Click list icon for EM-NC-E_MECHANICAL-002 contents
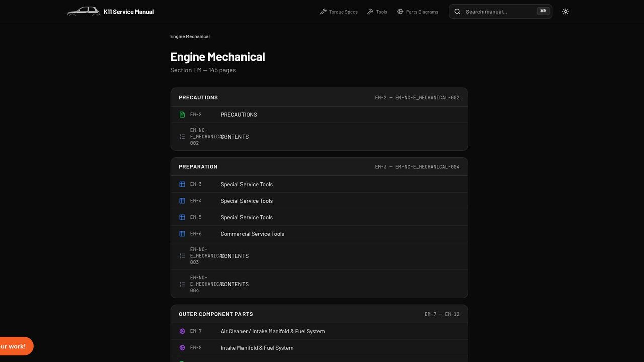The image size is (644, 362). 182,137
